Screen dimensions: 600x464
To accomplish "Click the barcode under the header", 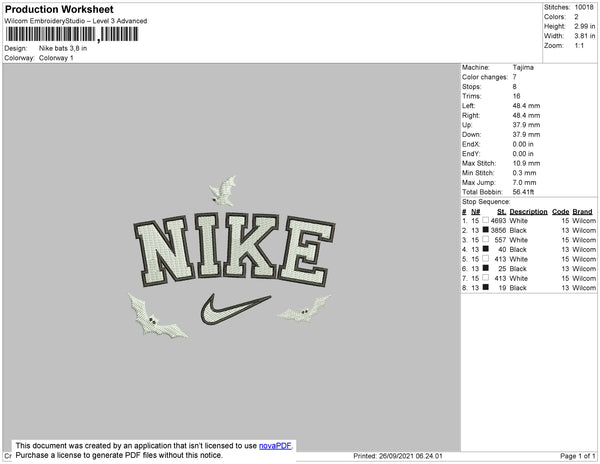I will pyautogui.click(x=72, y=34).
